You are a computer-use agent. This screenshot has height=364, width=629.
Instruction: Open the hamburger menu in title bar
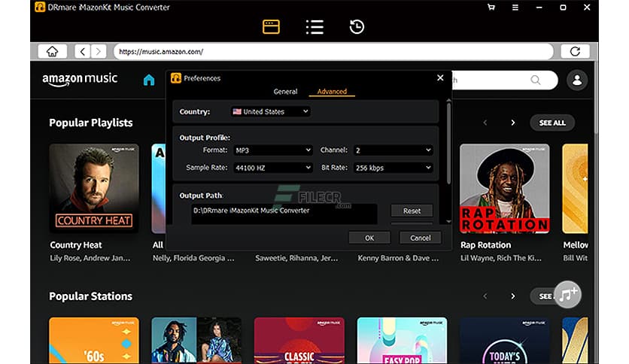tap(515, 8)
